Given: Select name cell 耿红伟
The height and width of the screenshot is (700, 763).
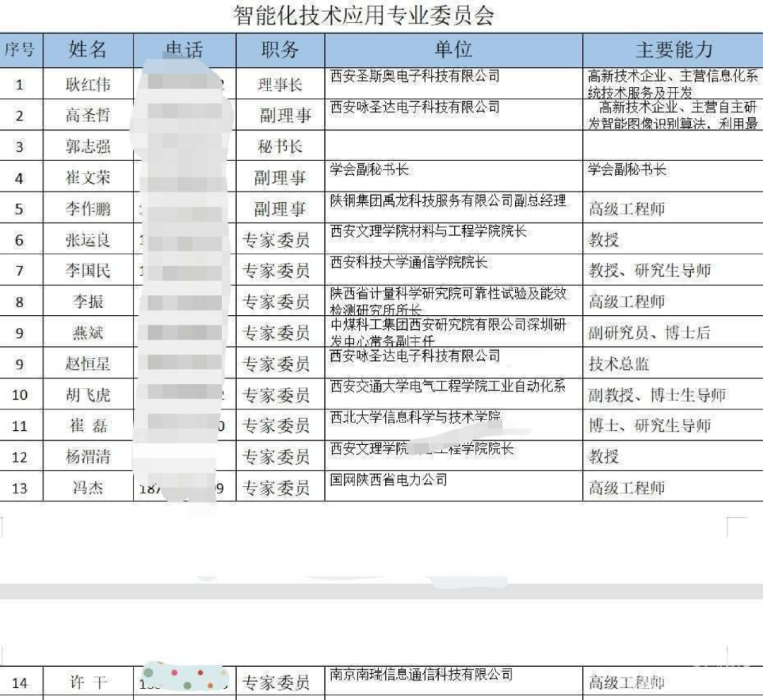Looking at the screenshot, I should coord(88,84).
